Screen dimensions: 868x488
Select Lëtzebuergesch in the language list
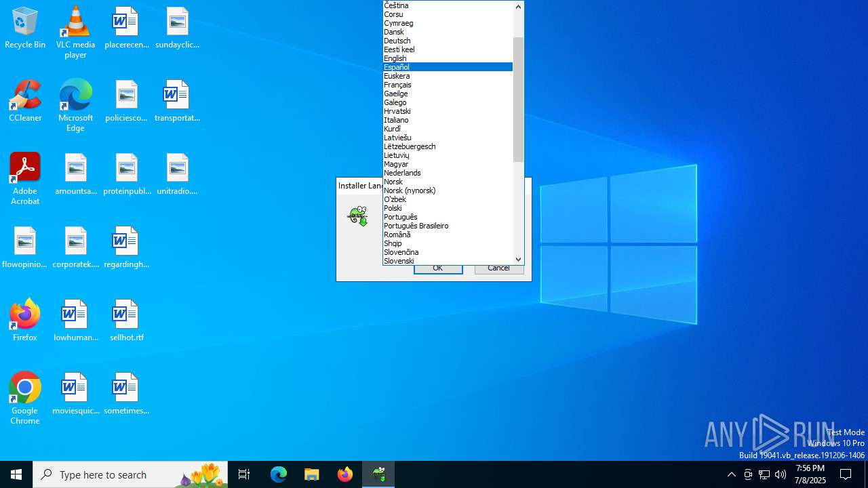(448, 146)
